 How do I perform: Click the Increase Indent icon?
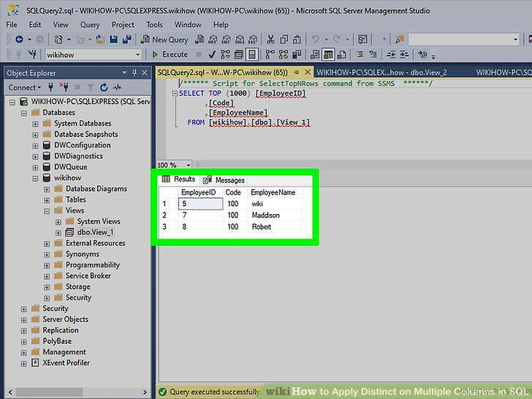(404, 54)
